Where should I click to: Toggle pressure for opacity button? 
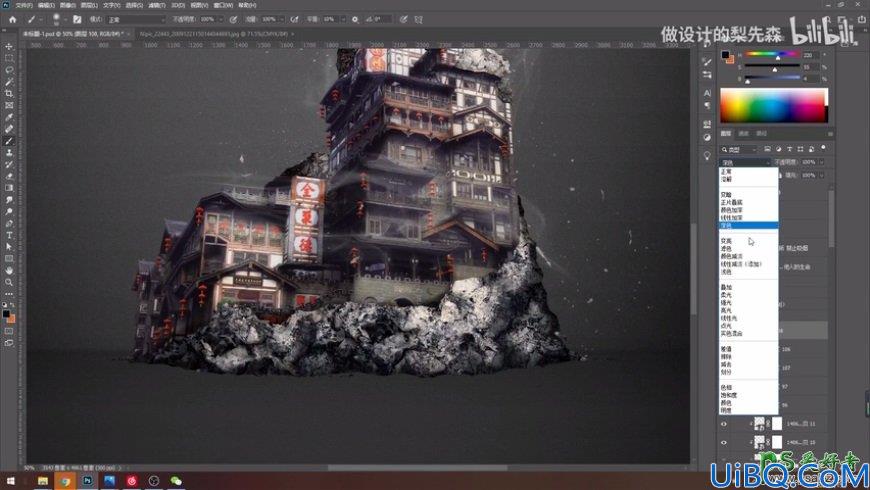[x=234, y=19]
